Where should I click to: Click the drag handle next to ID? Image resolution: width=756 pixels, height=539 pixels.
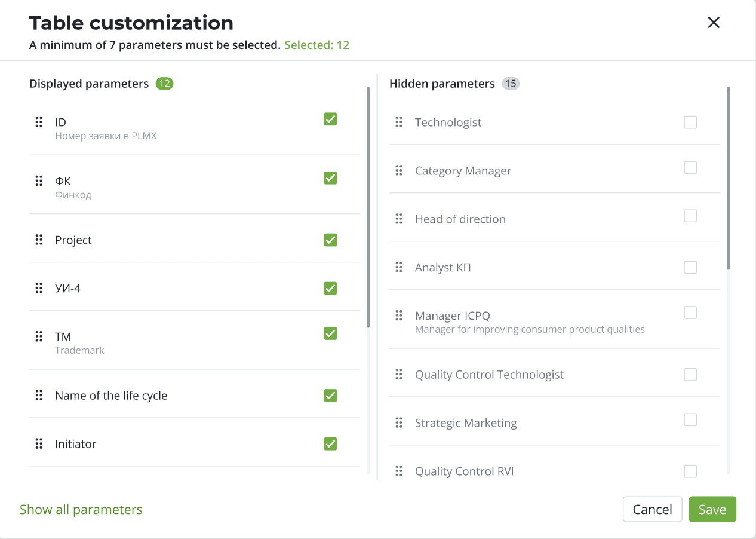pyautogui.click(x=39, y=122)
